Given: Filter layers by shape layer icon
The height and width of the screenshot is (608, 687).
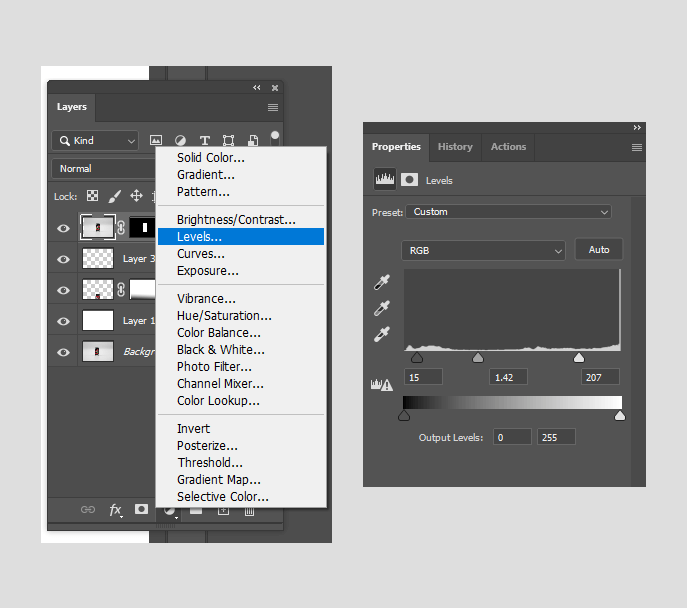Looking at the screenshot, I should pos(228,140).
